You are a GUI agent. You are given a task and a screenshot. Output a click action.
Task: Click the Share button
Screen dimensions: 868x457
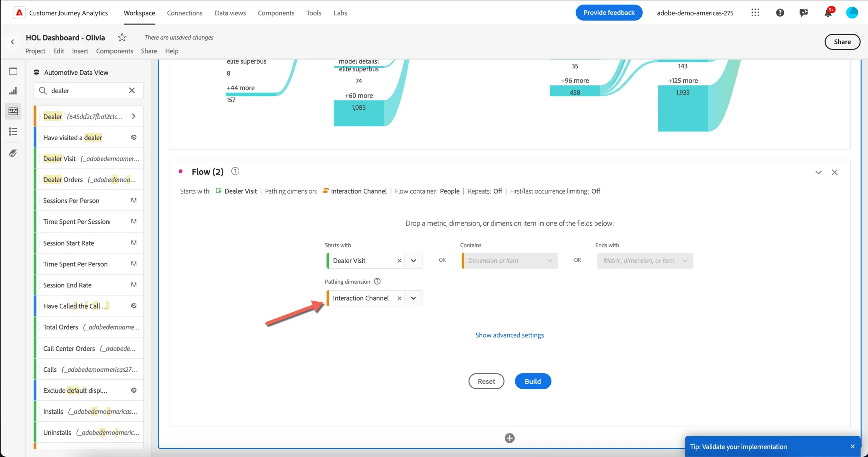coord(842,42)
